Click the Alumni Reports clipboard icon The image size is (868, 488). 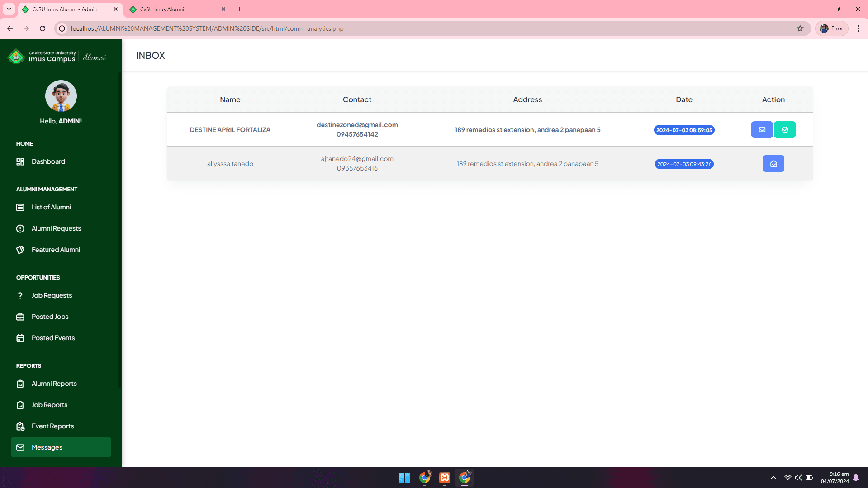tap(20, 384)
